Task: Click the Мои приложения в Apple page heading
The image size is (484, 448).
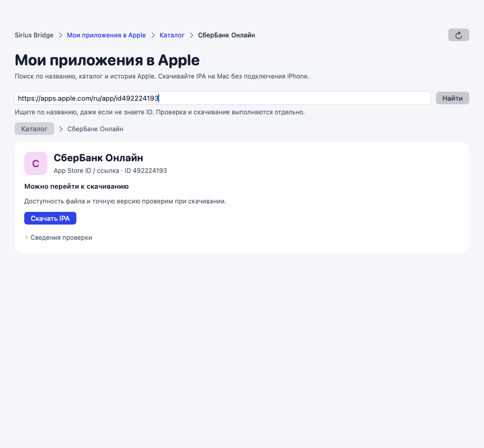Action: point(107,60)
